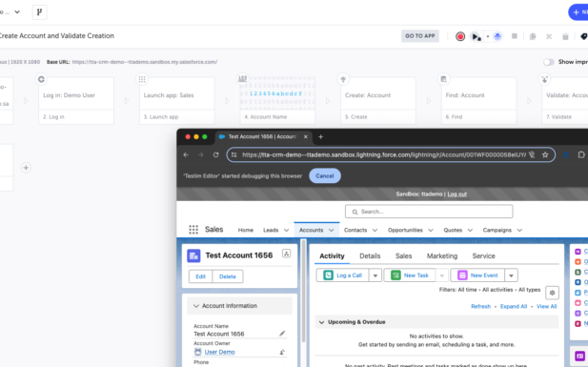The image size is (588, 367).
Task: Click the Delete button for Test Account 1656
Action: click(x=228, y=276)
